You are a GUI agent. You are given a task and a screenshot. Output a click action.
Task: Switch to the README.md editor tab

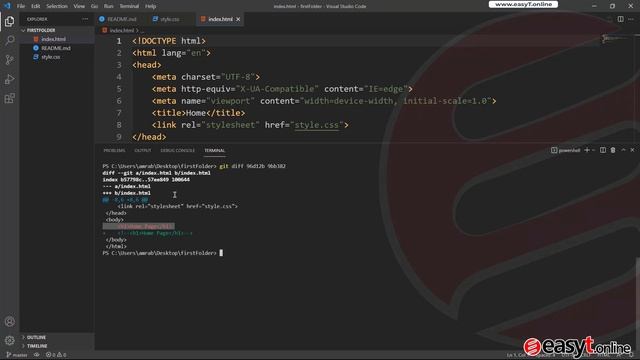[x=122, y=19]
